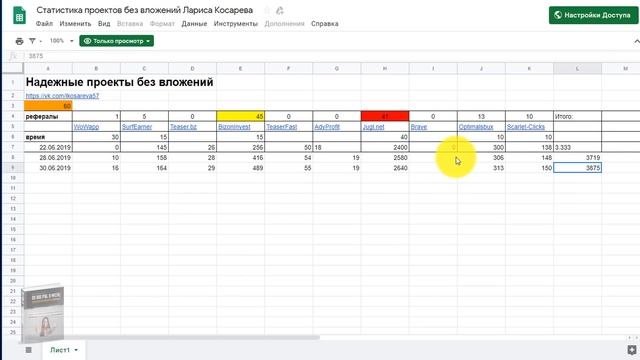Open the AdvProfit link
This screenshot has width=640, height=360.
click(327, 127)
